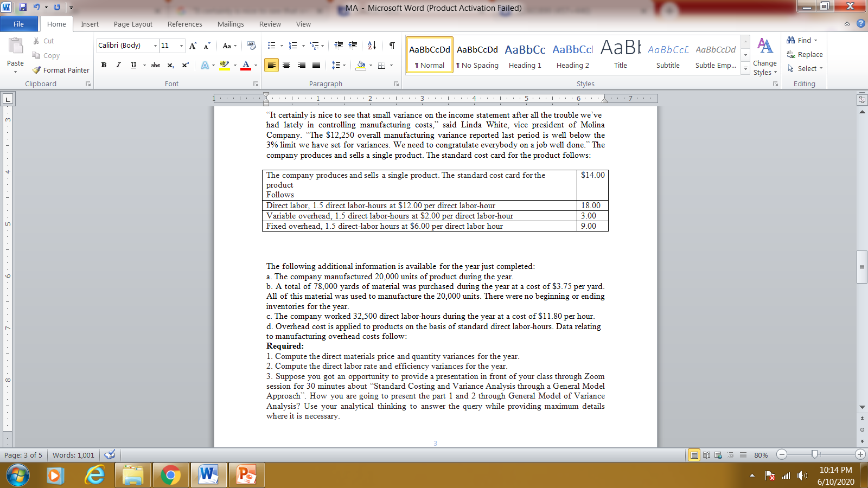This screenshot has width=868, height=488.
Task: Toggle bold formatting
Action: (x=104, y=65)
